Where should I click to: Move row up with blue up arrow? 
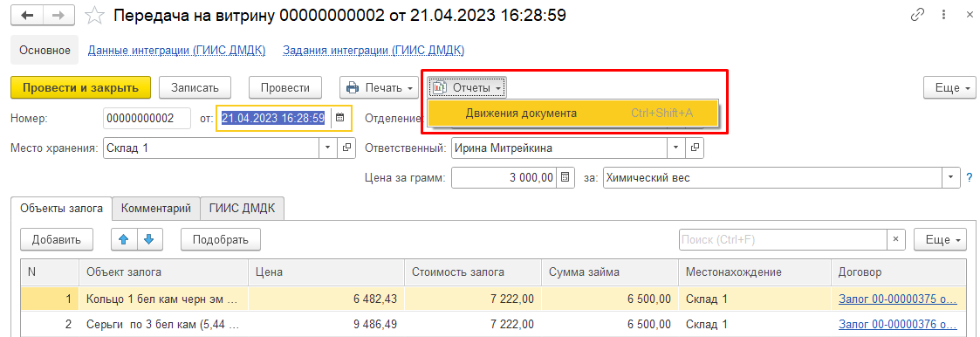pyautogui.click(x=124, y=239)
